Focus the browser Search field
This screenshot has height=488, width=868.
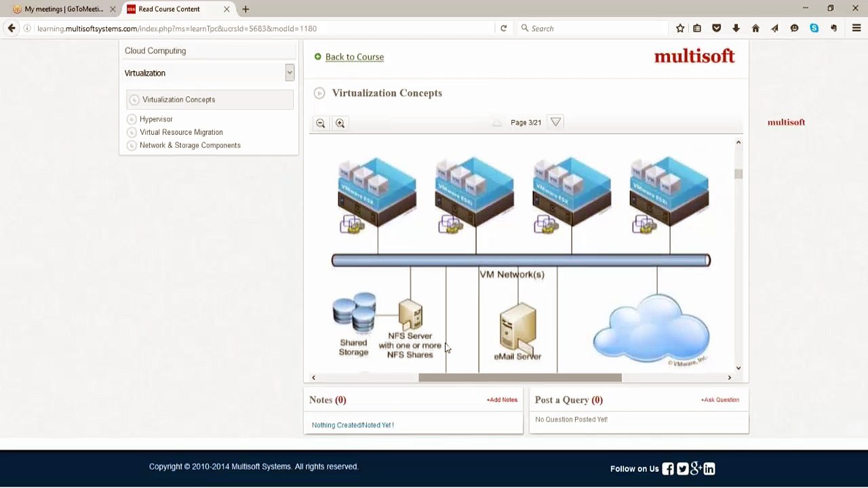(x=593, y=28)
